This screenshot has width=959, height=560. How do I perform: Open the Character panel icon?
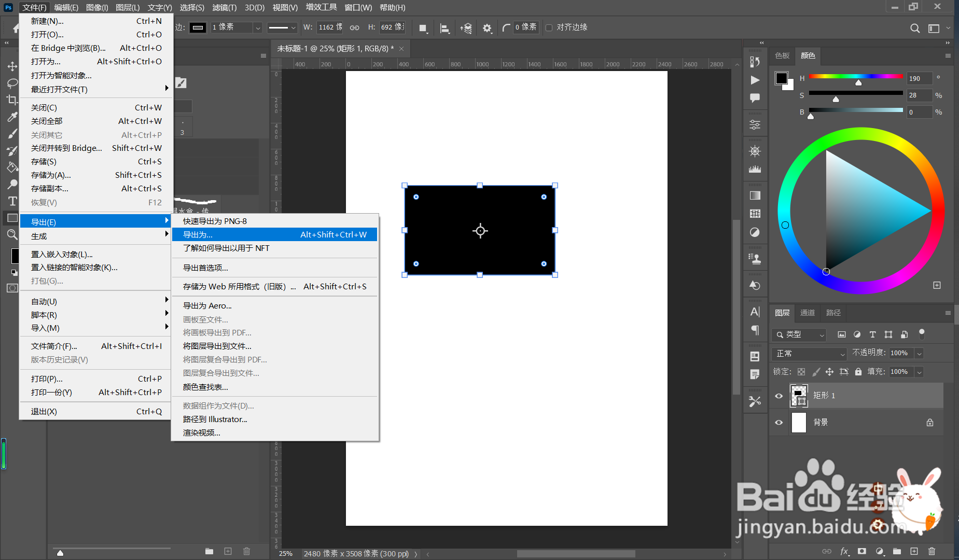(x=755, y=312)
